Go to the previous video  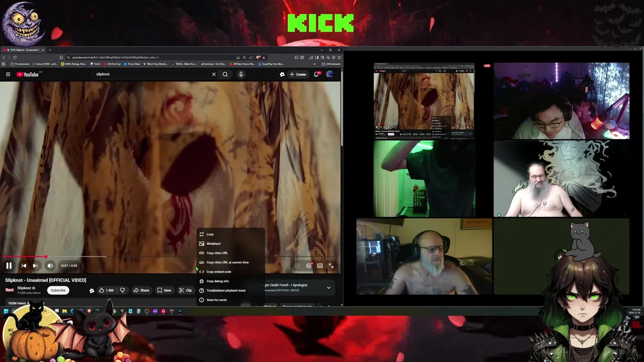pyautogui.click(x=24, y=265)
